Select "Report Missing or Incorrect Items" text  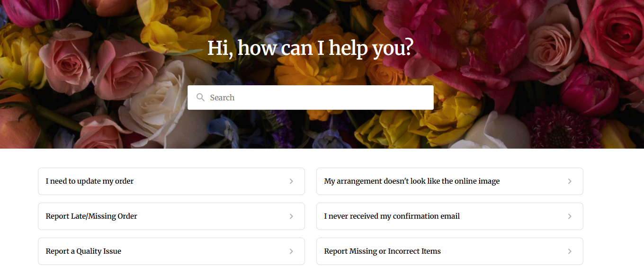[x=382, y=251]
